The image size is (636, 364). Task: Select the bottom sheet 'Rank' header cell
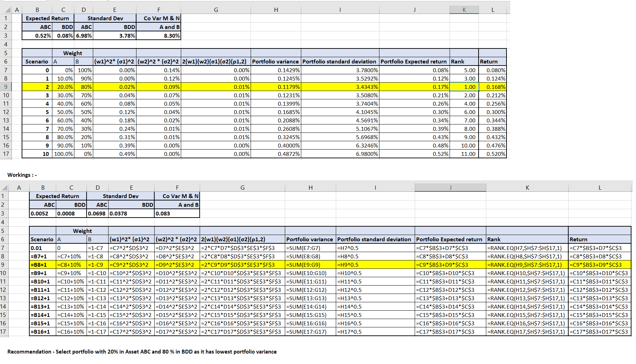pyautogui.click(x=527, y=239)
